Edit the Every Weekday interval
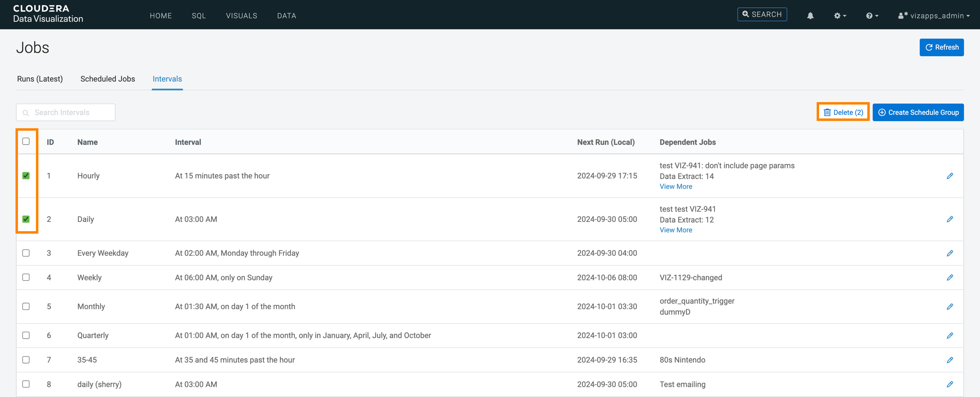 click(x=950, y=253)
